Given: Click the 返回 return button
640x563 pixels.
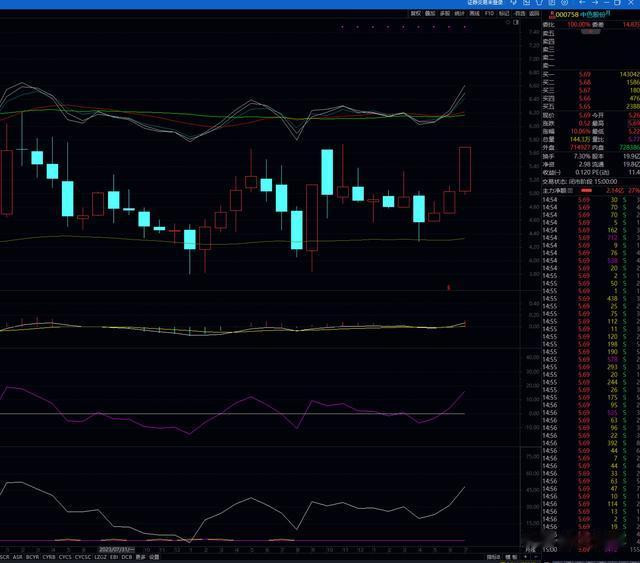Looking at the screenshot, I should click(534, 13).
